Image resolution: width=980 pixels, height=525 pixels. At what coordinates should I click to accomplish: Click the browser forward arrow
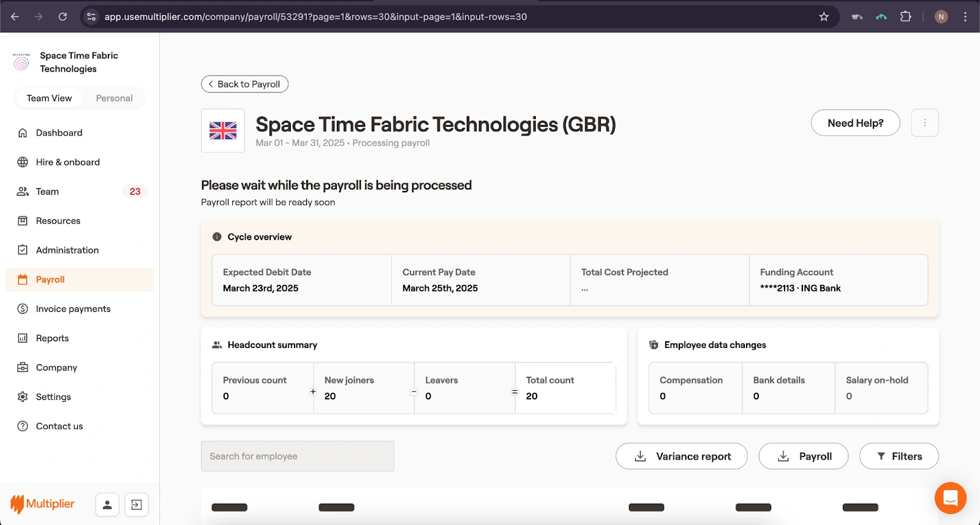tap(39, 17)
